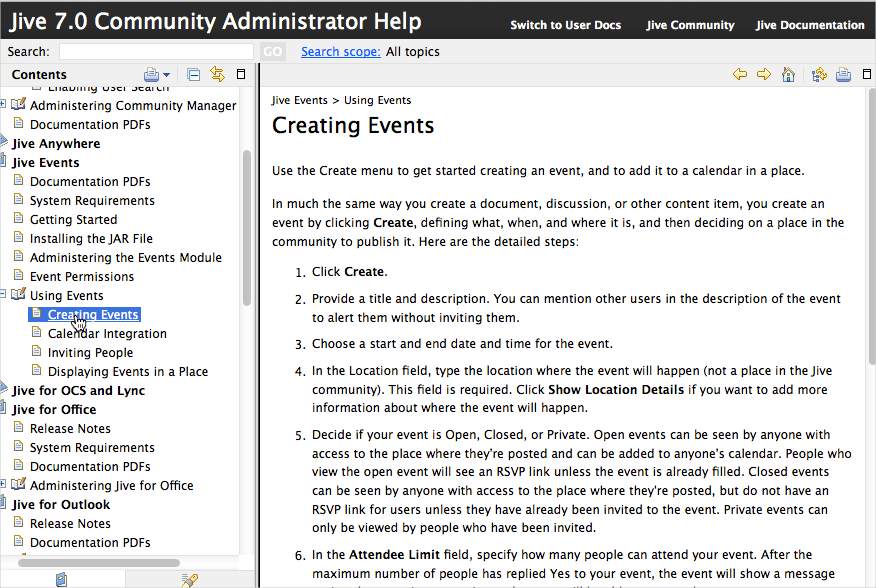Open the Jive Community header link

[x=690, y=25]
